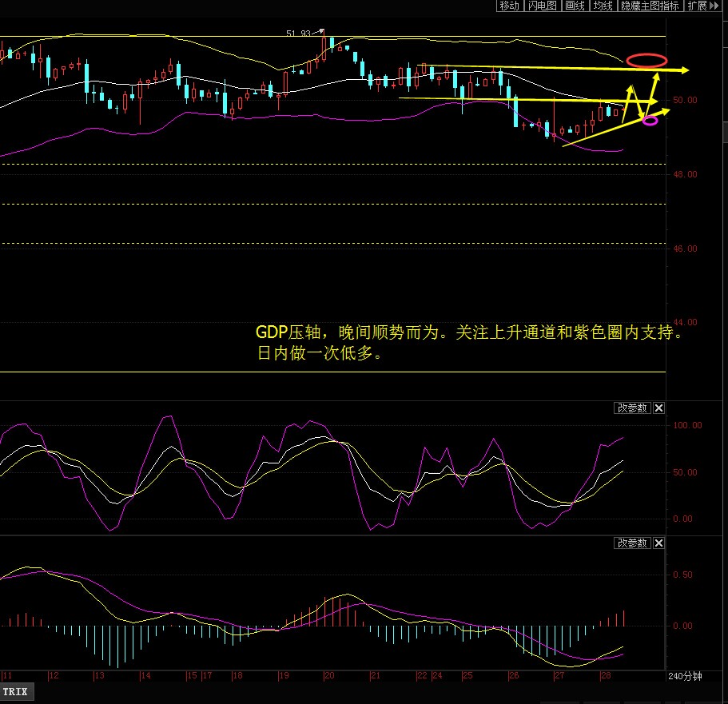
Task: Click the 44.00 price axis label
Action: point(685,322)
